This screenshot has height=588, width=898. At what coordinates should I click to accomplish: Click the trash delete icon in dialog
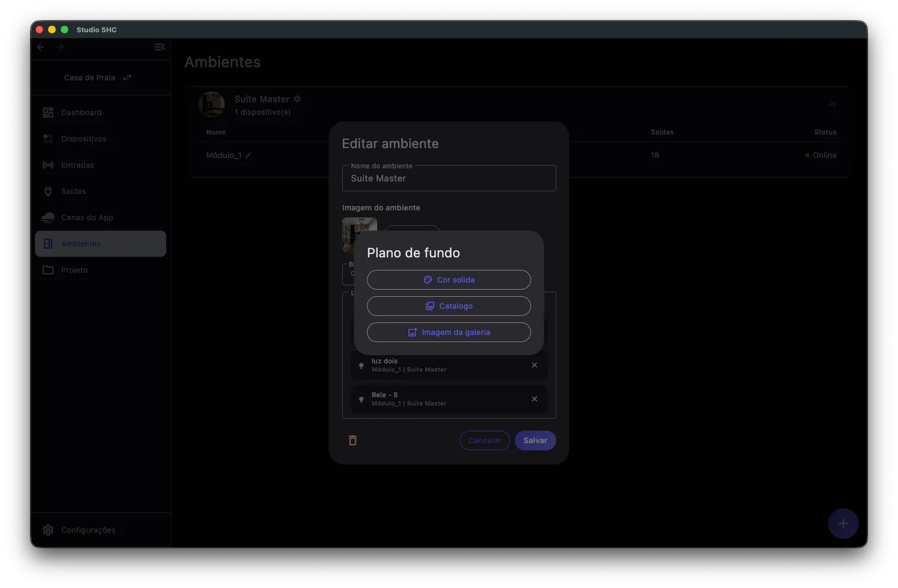pyautogui.click(x=353, y=440)
